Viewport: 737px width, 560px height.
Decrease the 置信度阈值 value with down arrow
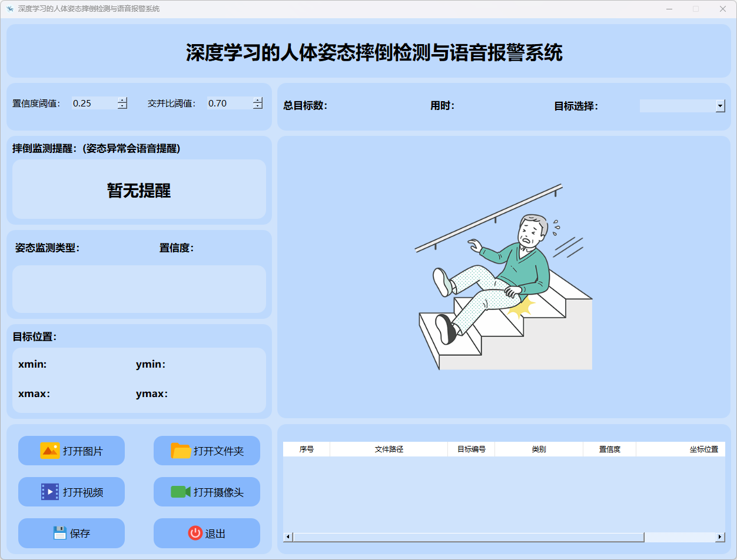[122, 106]
